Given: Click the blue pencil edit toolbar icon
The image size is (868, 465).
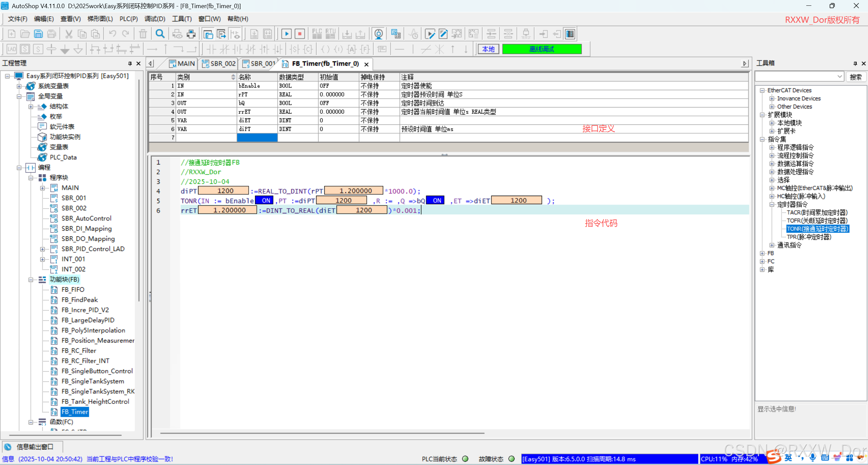Looking at the screenshot, I should pyautogui.click(x=443, y=34).
